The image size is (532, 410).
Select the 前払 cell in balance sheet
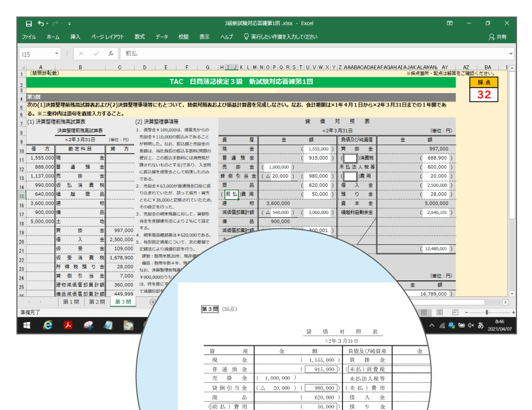(232, 194)
